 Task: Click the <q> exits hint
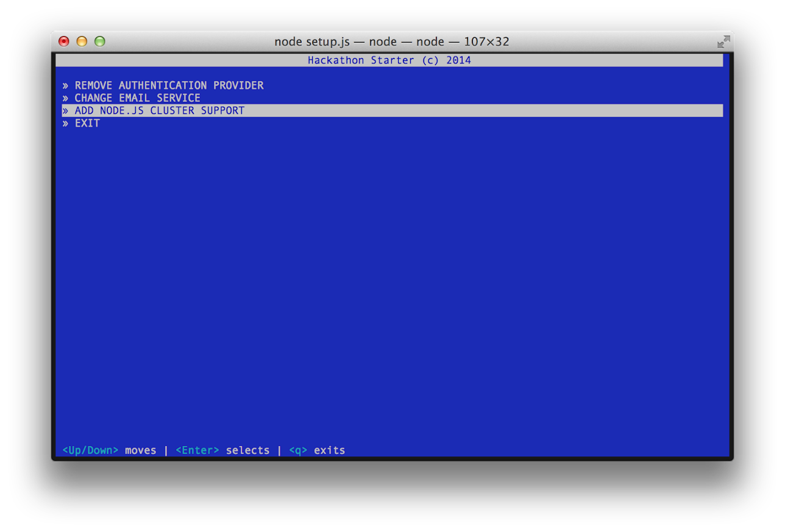tap(317, 450)
